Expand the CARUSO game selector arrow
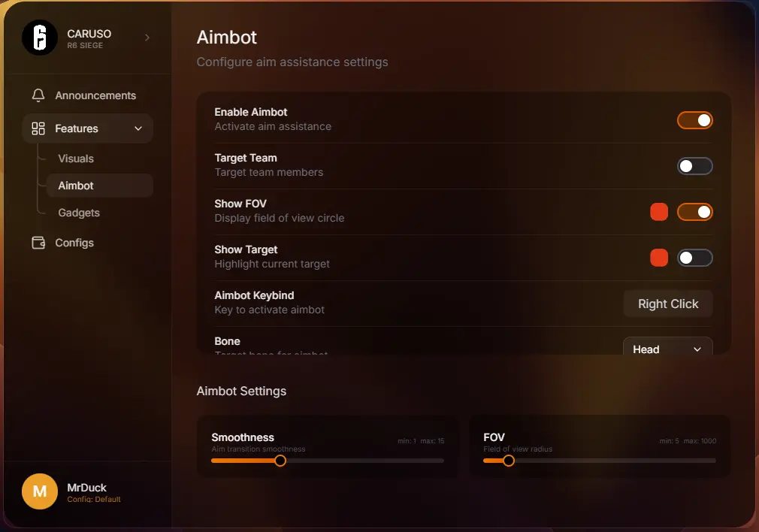The image size is (759, 532). tap(147, 37)
